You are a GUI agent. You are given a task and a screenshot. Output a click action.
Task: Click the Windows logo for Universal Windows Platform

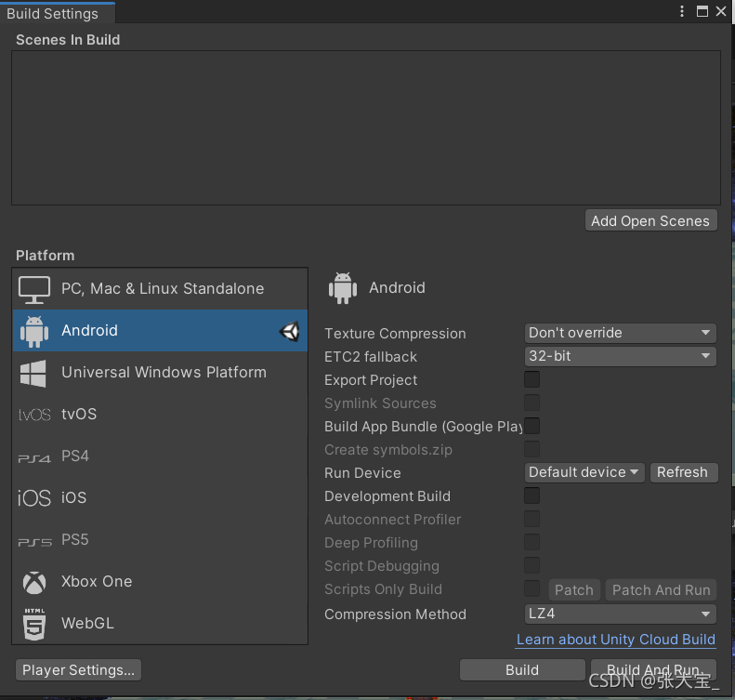(33, 373)
